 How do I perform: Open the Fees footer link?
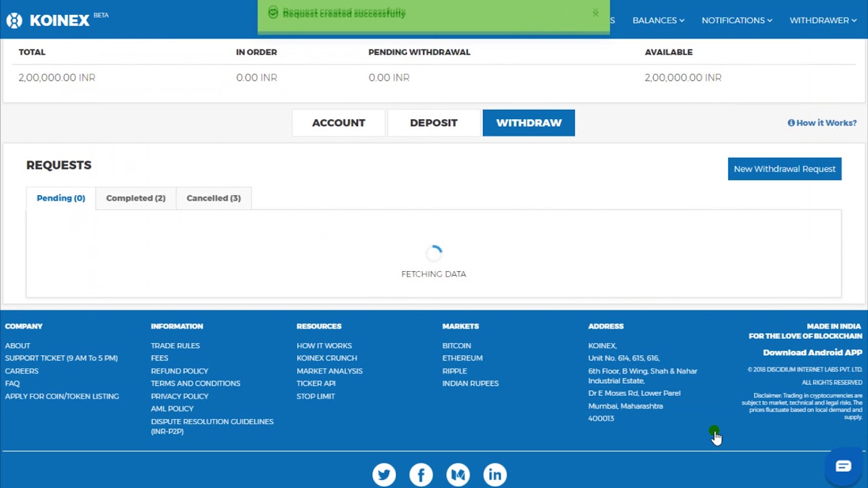pyautogui.click(x=159, y=358)
